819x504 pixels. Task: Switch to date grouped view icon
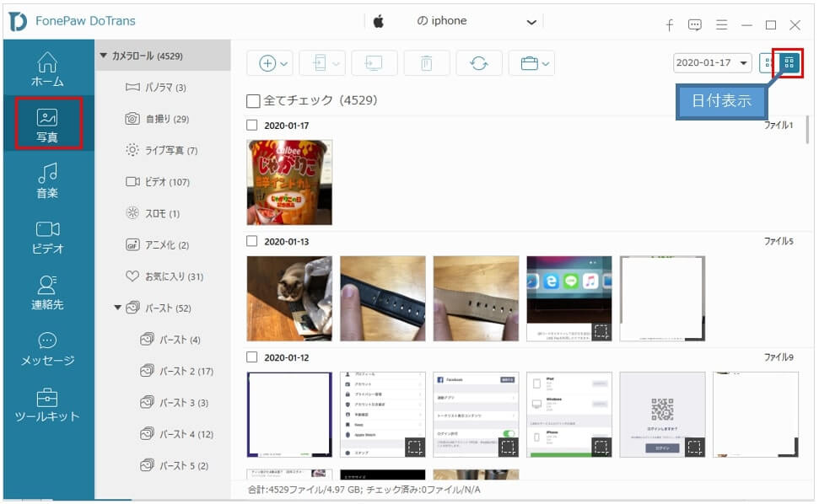pos(789,63)
